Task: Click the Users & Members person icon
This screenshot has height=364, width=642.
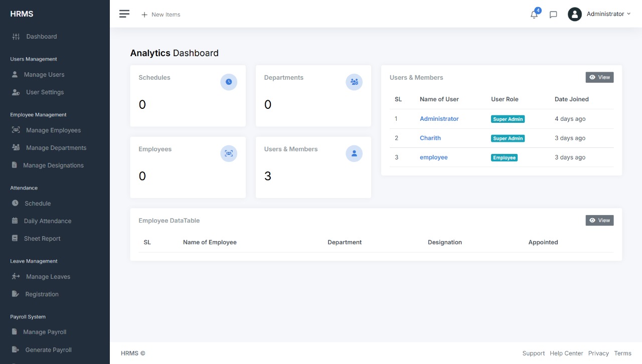Action: pyautogui.click(x=354, y=153)
